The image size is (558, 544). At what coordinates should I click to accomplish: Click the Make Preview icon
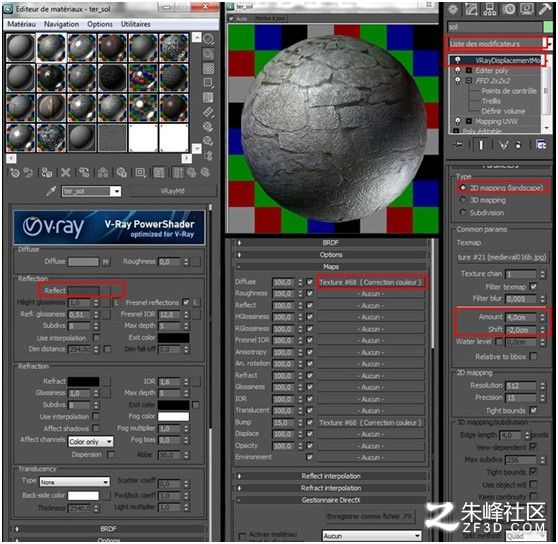pos(209,112)
